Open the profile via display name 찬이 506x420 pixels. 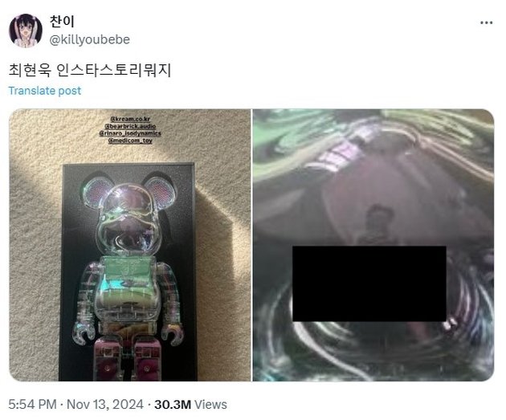point(62,22)
